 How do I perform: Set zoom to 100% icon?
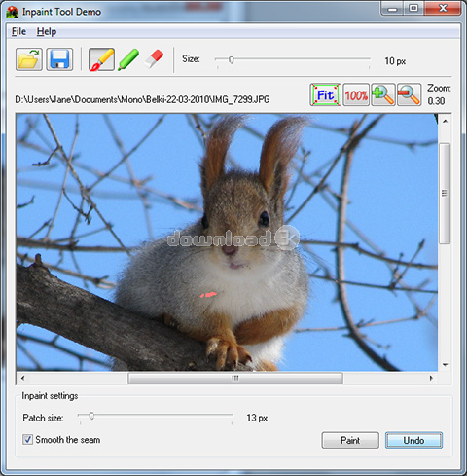pyautogui.click(x=356, y=94)
